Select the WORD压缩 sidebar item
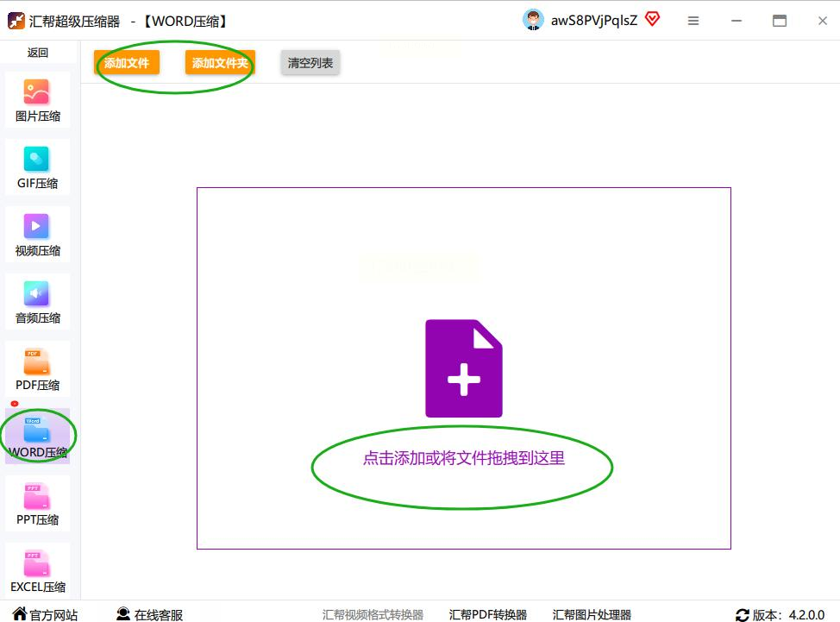Viewport: 840px width, 622px height. 37,437
